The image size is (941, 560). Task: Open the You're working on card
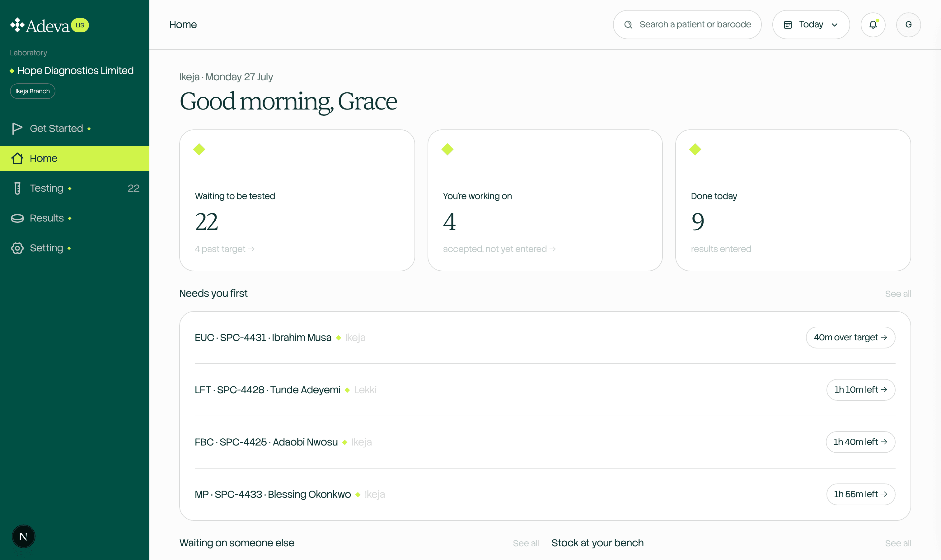pyautogui.click(x=545, y=200)
